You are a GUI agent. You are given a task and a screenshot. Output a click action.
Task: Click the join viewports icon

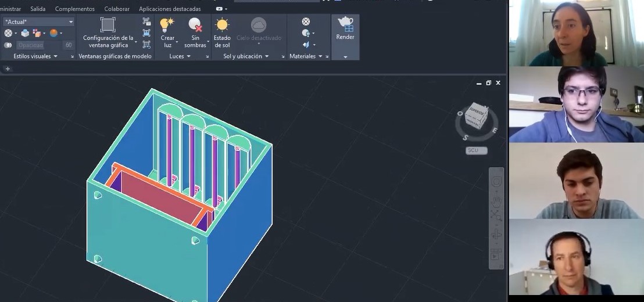coord(146,33)
